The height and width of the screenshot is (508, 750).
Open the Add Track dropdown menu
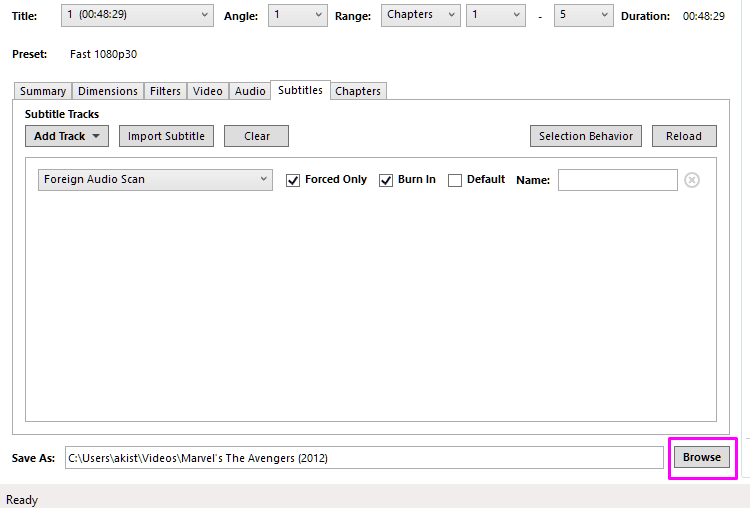click(x=66, y=136)
